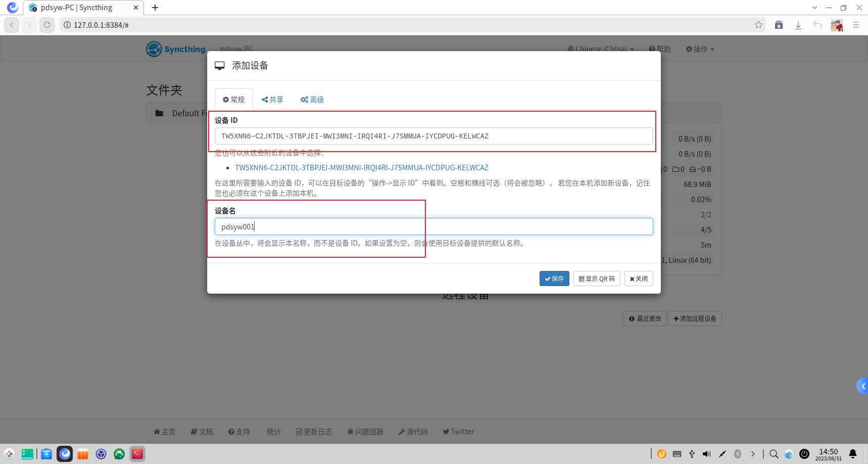868x464 pixels.
Task: Click the monitor icon beside 添加设备
Action: (220, 66)
